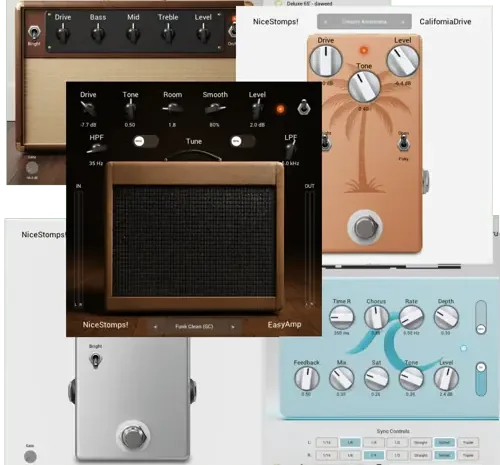
Task: Click the Tone knob on the CaliforniaDrive pedal
Action: (x=364, y=86)
